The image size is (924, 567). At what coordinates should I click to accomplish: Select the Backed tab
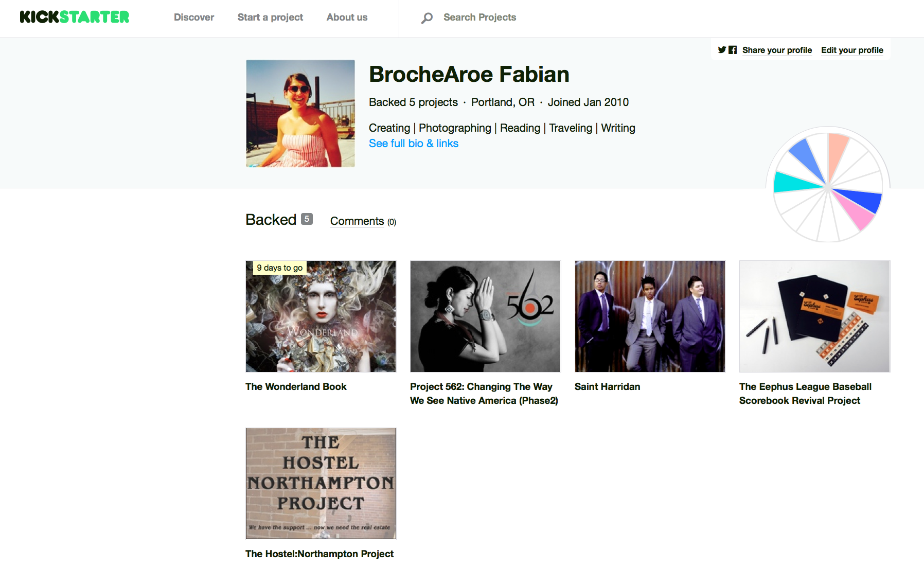click(271, 219)
